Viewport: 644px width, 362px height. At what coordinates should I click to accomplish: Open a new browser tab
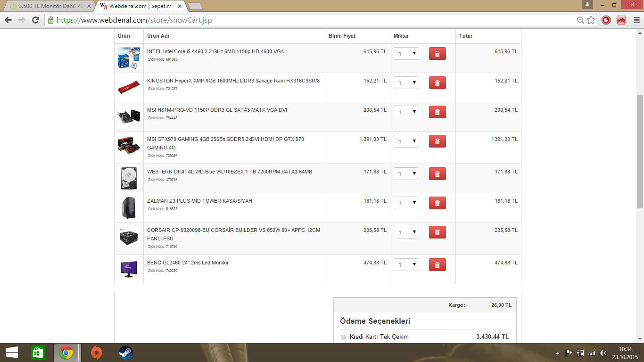coord(195,6)
